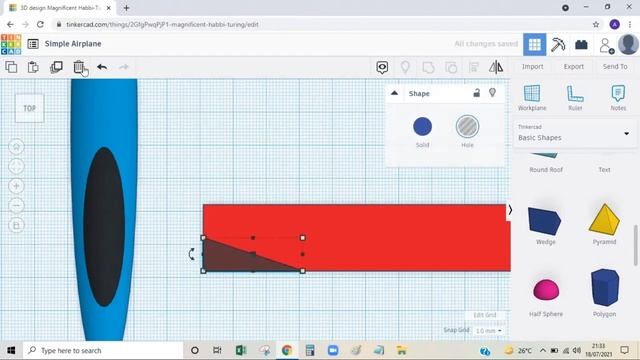Set the shape to Solid color
The image size is (640, 360).
[422, 126]
